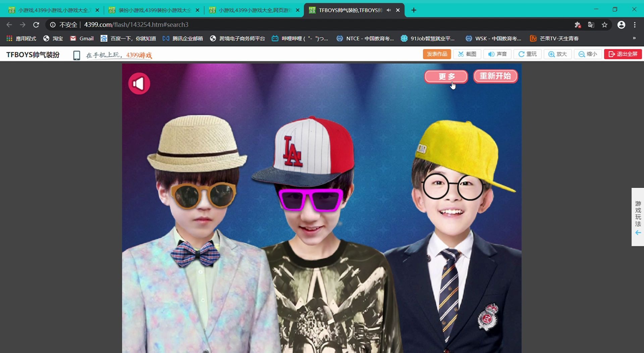
Task: Click the 退出全屏 exit fullscreen button
Action: pyautogui.click(x=623, y=54)
